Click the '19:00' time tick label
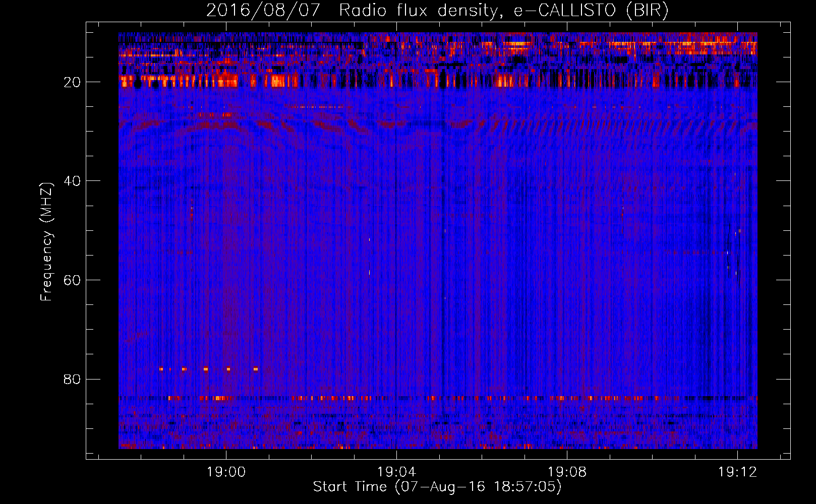This screenshot has width=816, height=504. tap(226, 472)
